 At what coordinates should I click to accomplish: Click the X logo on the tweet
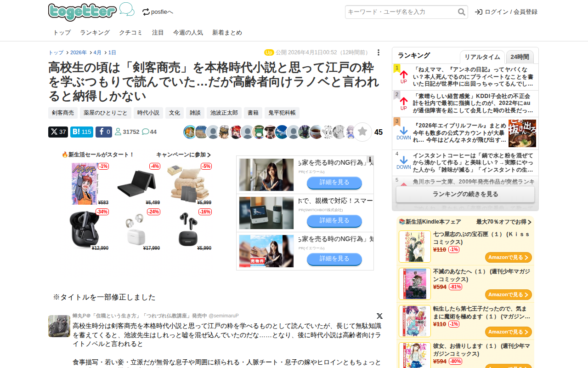379,316
